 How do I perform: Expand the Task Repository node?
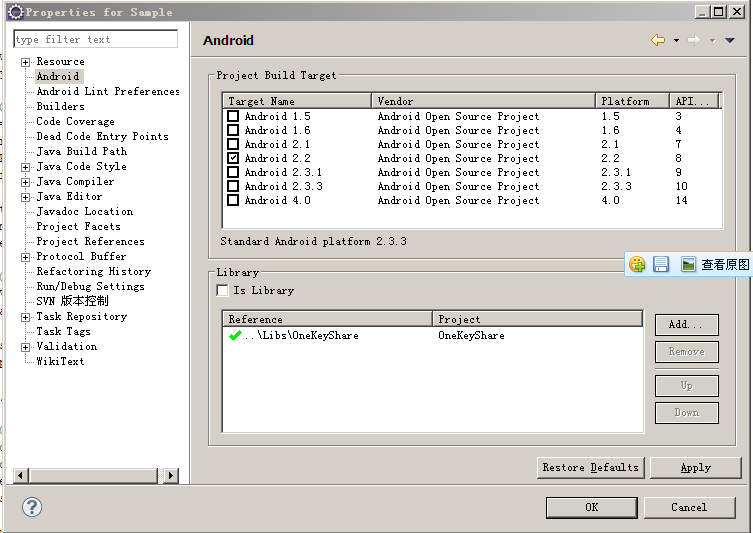point(25,317)
